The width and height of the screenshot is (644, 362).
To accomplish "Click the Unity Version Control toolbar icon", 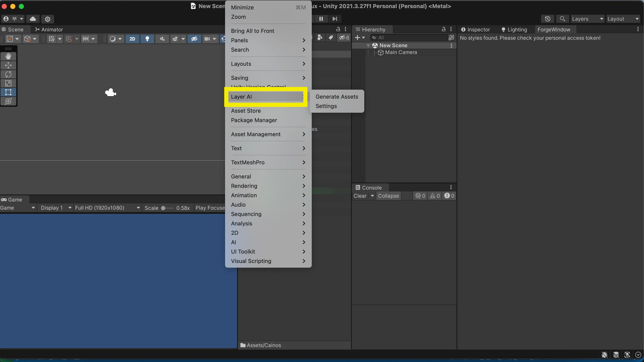I will (47, 19).
